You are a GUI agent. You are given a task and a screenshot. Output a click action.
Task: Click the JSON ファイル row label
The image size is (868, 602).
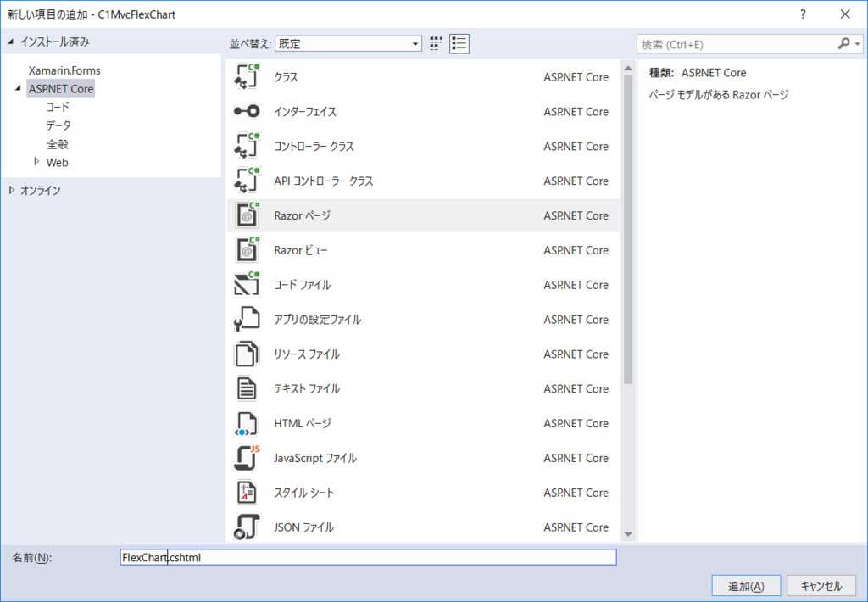point(304,527)
